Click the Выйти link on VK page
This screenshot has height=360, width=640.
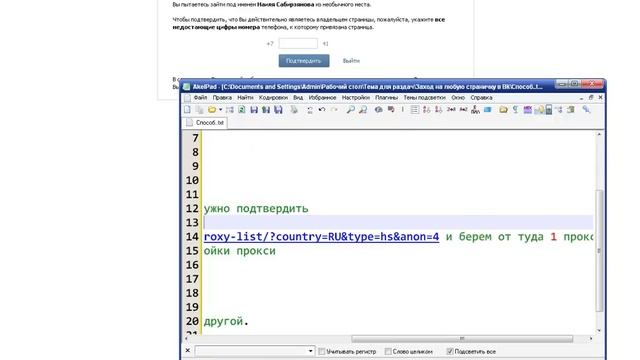(x=351, y=61)
